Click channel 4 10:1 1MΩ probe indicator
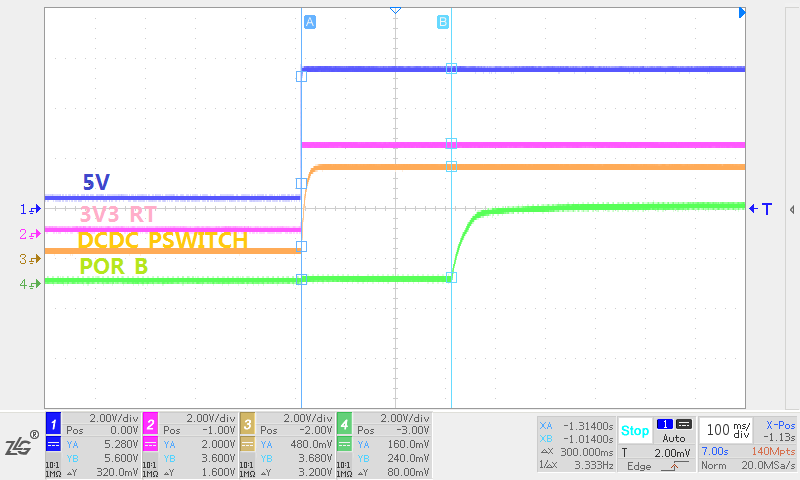The image size is (800, 480). click(x=344, y=469)
